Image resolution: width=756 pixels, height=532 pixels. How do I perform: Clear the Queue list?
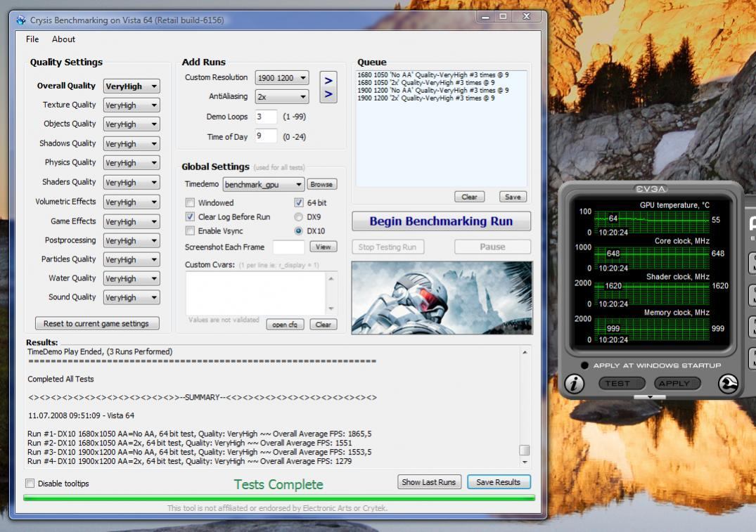click(x=469, y=197)
